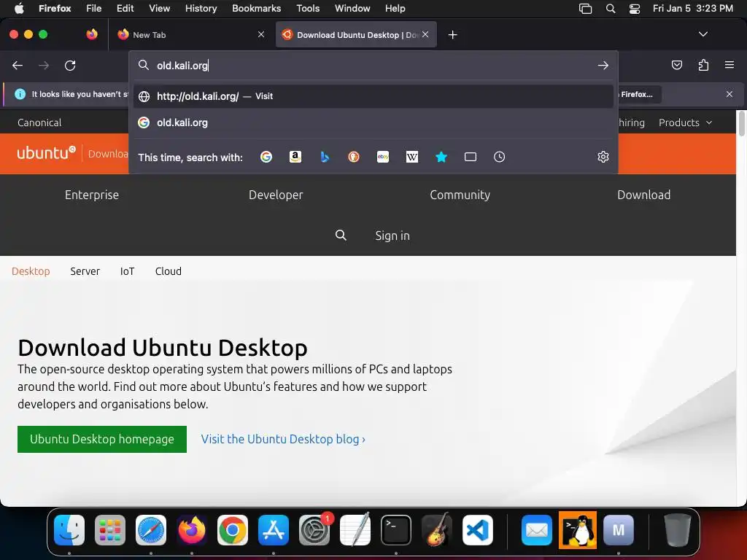
Task: Open Enterprise navigation item
Action: (x=92, y=195)
